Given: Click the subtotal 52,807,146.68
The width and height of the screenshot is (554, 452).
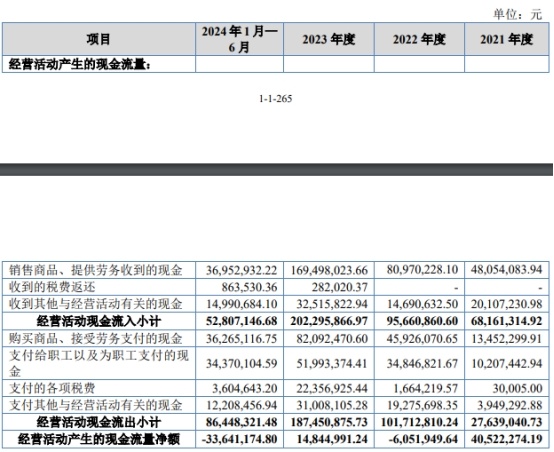Looking at the screenshot, I should coord(242,321).
